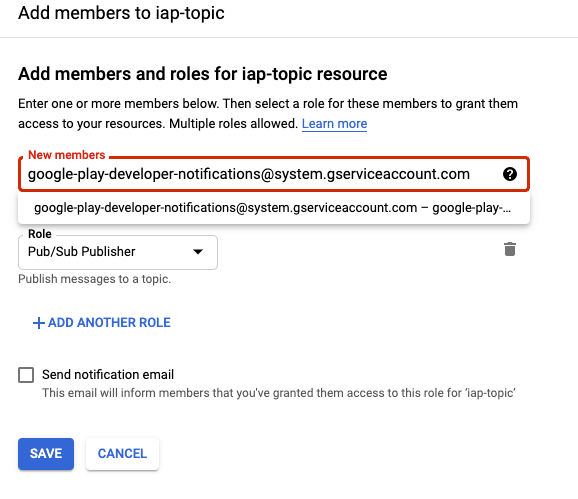
Task: Add another role to the members
Action: coord(102,322)
